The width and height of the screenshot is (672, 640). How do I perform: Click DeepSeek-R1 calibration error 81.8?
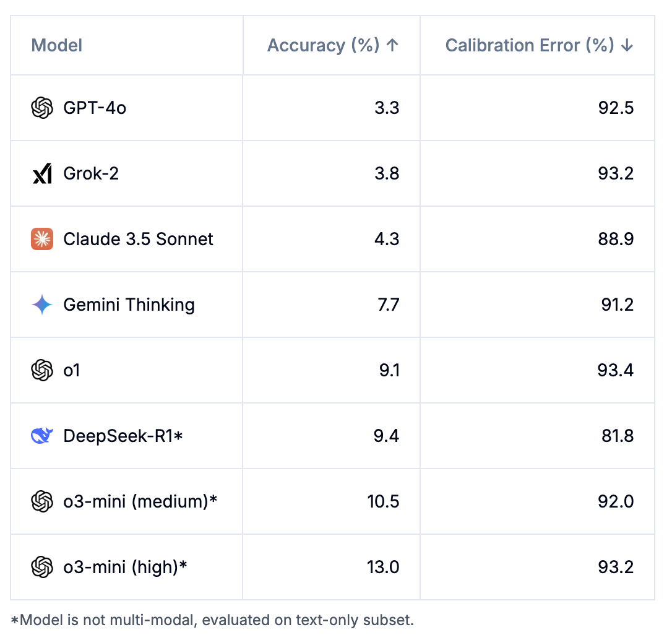point(617,436)
